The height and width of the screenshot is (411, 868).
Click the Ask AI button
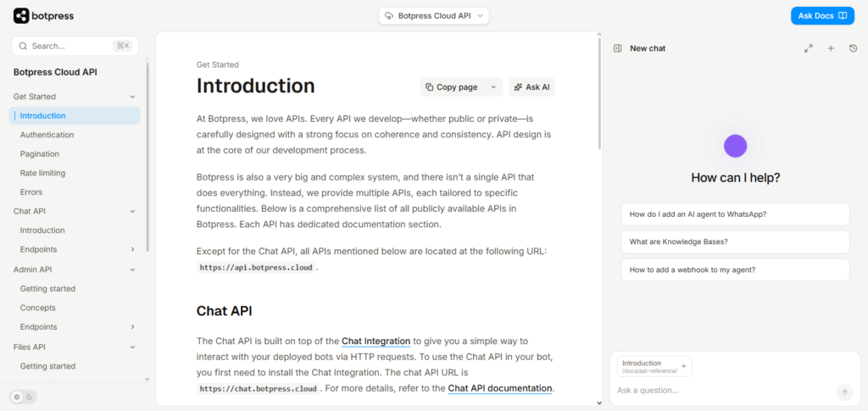[x=532, y=86]
